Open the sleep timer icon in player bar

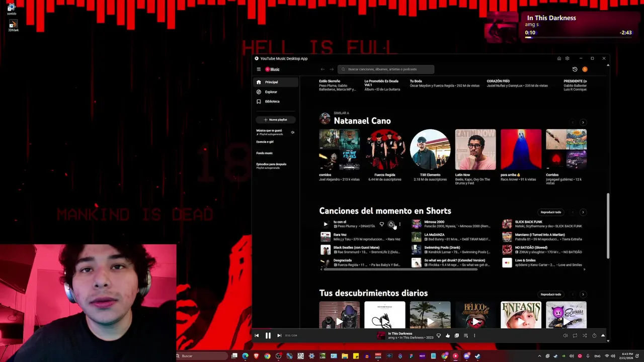click(594, 335)
